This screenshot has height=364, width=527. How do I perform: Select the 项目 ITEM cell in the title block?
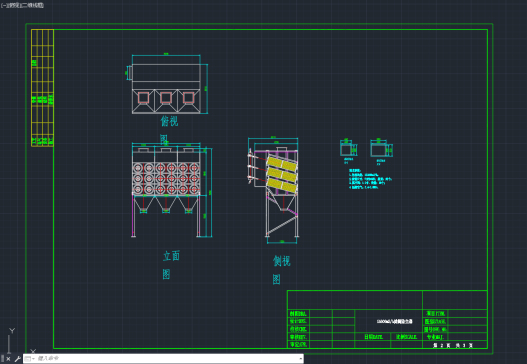point(436,314)
